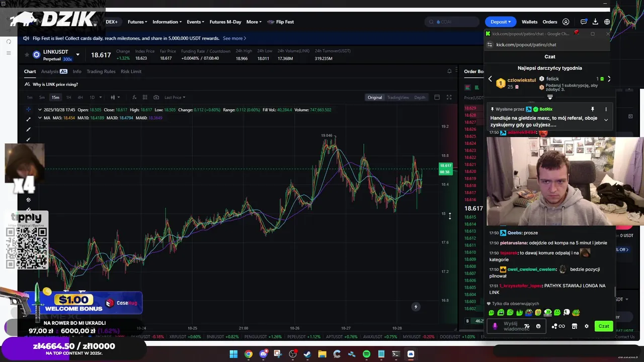The width and height of the screenshot is (644, 362).
Task: Take a chart screenshot with camera icon
Action: (156, 98)
